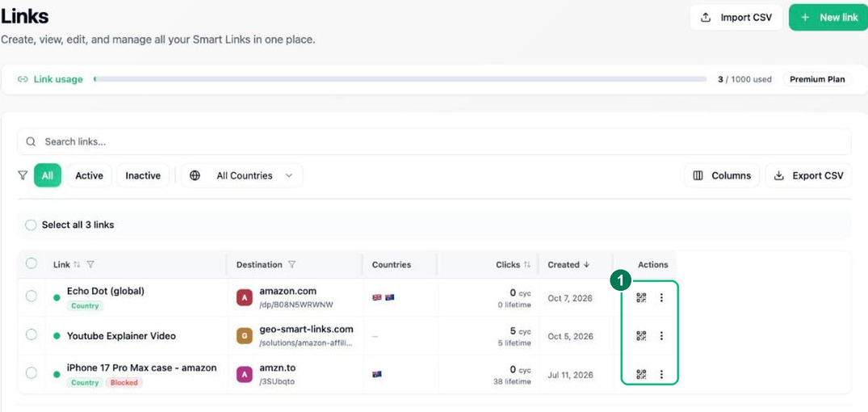868x412 pixels.
Task: Click the filter funnel icon beside All tab
Action: (22, 175)
